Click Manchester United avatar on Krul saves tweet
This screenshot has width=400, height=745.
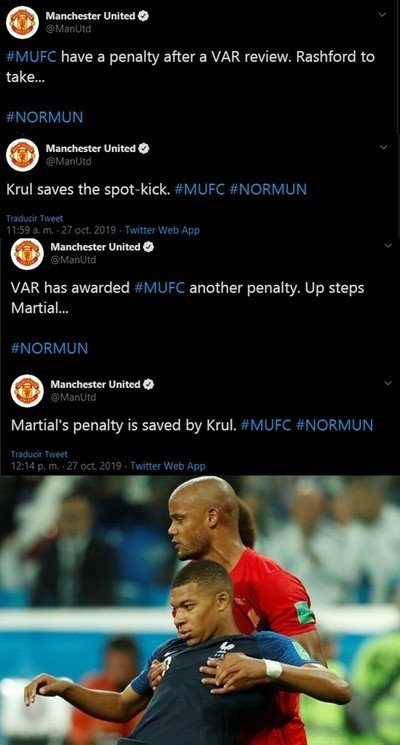[22, 155]
